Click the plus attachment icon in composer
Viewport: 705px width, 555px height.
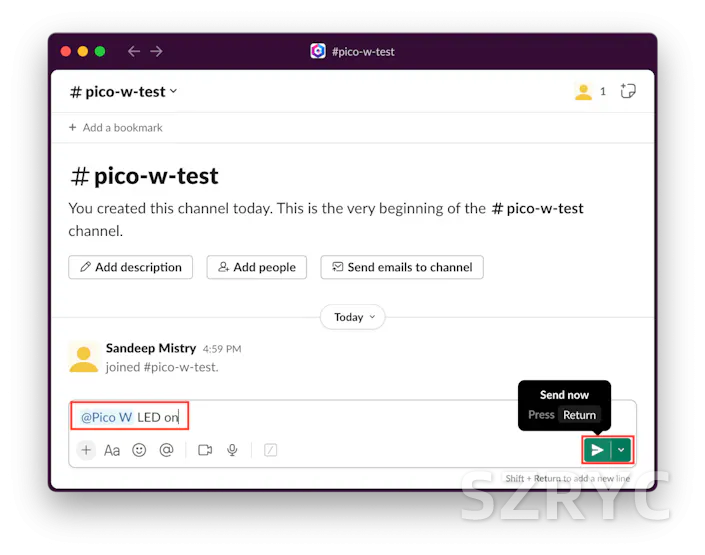pyautogui.click(x=86, y=450)
